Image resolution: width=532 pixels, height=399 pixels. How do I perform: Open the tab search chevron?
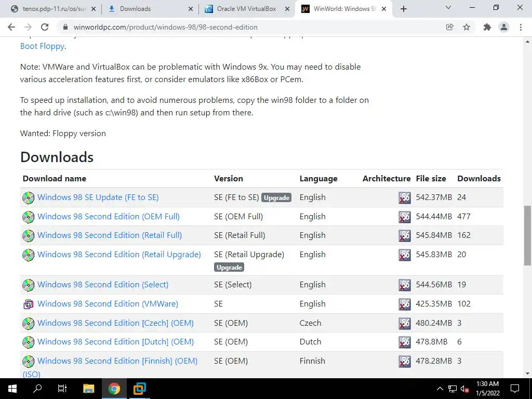click(x=448, y=7)
